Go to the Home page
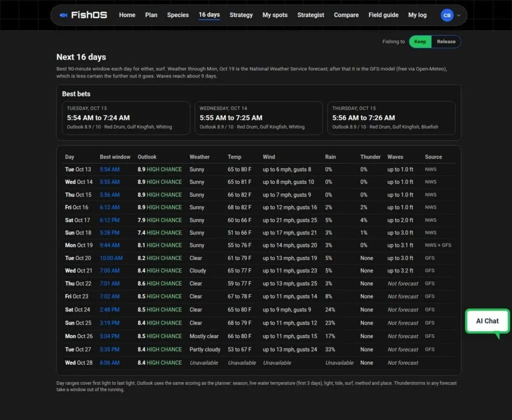The image size is (512, 420). pos(127,15)
